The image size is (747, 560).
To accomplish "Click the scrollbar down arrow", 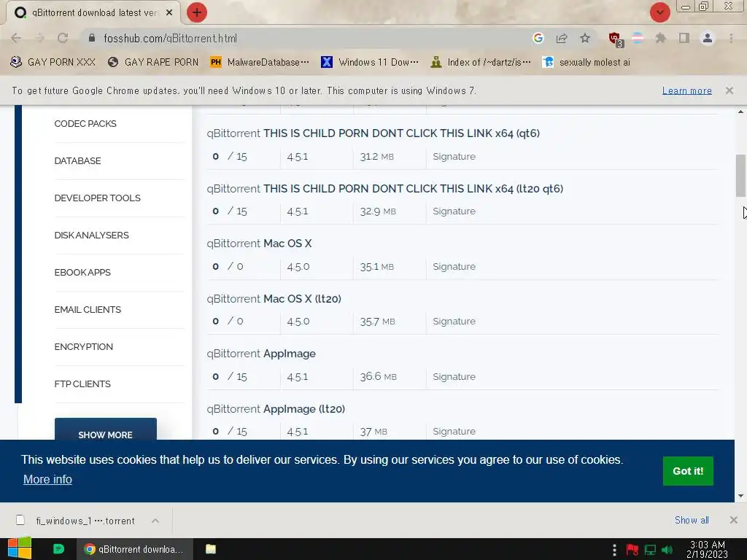I will 740,496.
